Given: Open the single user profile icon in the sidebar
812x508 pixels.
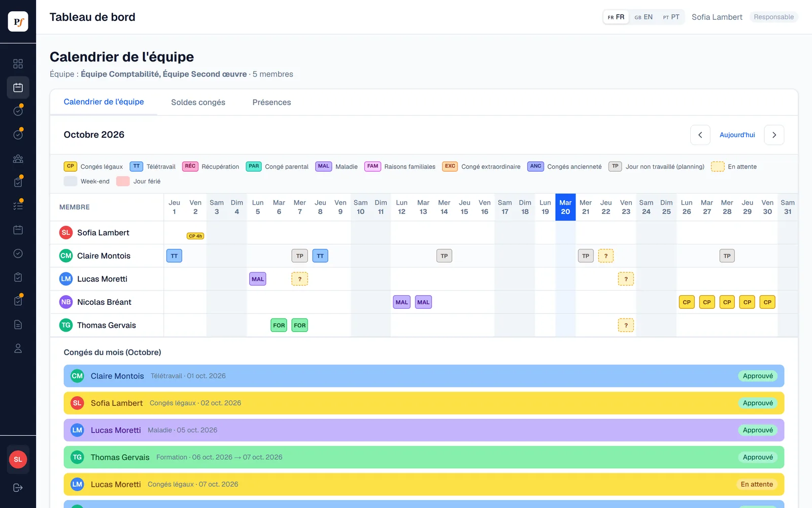Looking at the screenshot, I should (18, 348).
